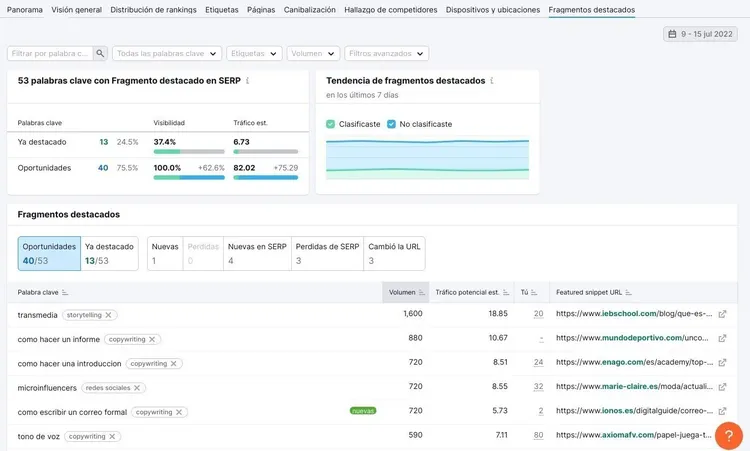Viewport: 750px width, 451px height.
Task: Sort by Tú column sort icon
Action: tap(534, 292)
